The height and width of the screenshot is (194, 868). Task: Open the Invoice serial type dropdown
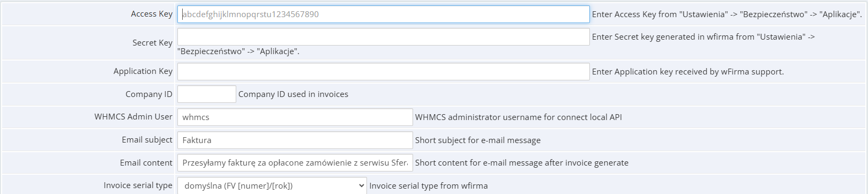click(272, 186)
